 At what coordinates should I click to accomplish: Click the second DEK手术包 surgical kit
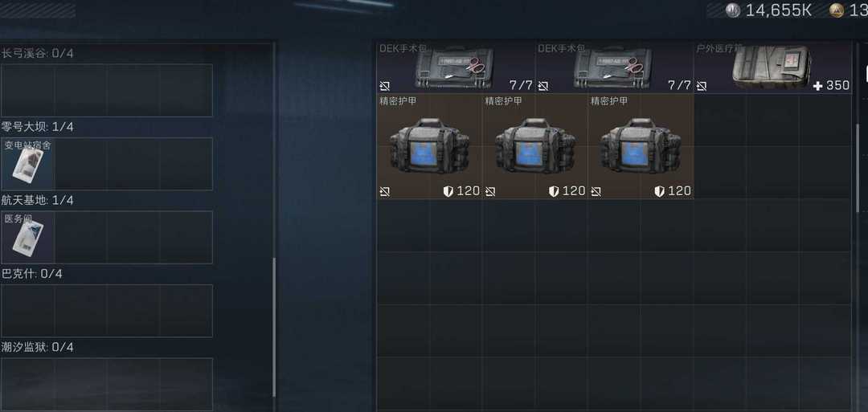coord(615,68)
